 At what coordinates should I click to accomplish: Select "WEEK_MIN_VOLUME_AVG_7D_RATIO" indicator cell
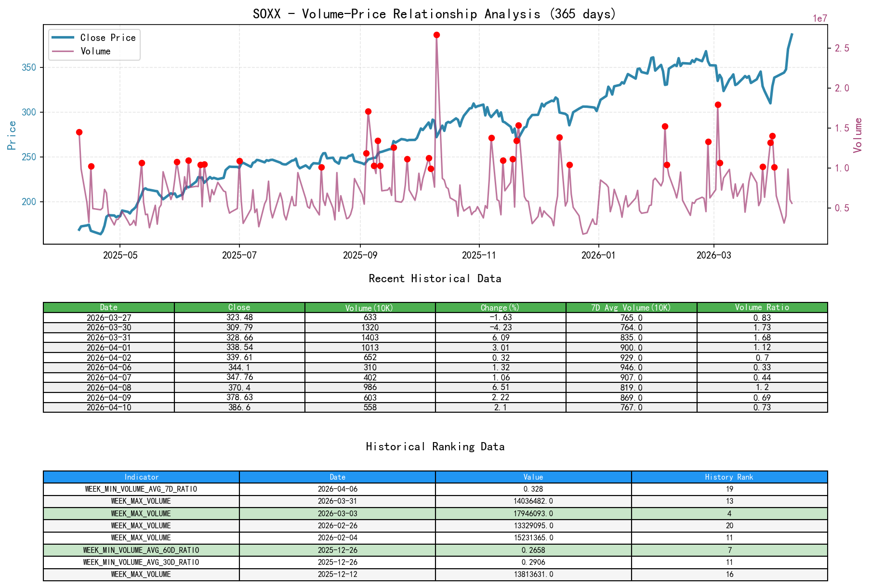pyautogui.click(x=141, y=489)
